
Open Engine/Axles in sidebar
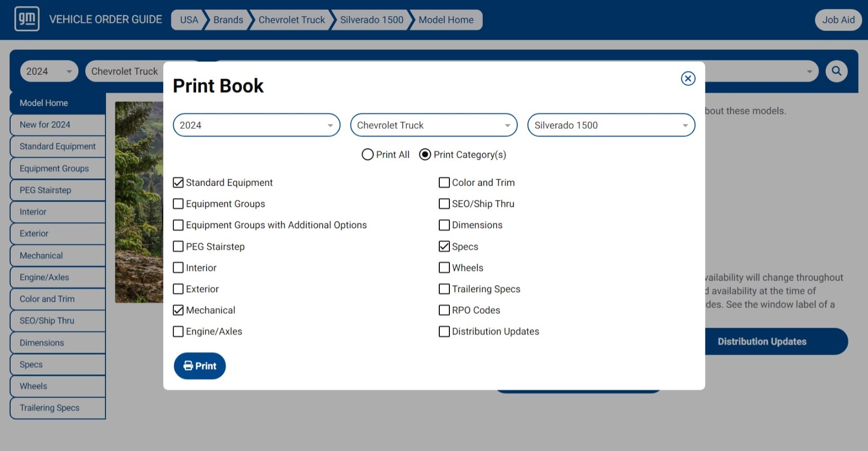[x=58, y=277]
